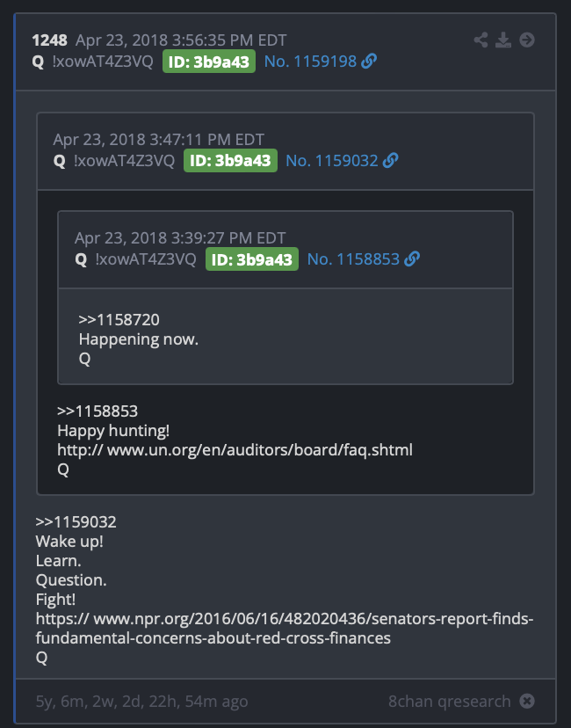Click the post number 1248
Screen dimensions: 571x728
click(49, 40)
